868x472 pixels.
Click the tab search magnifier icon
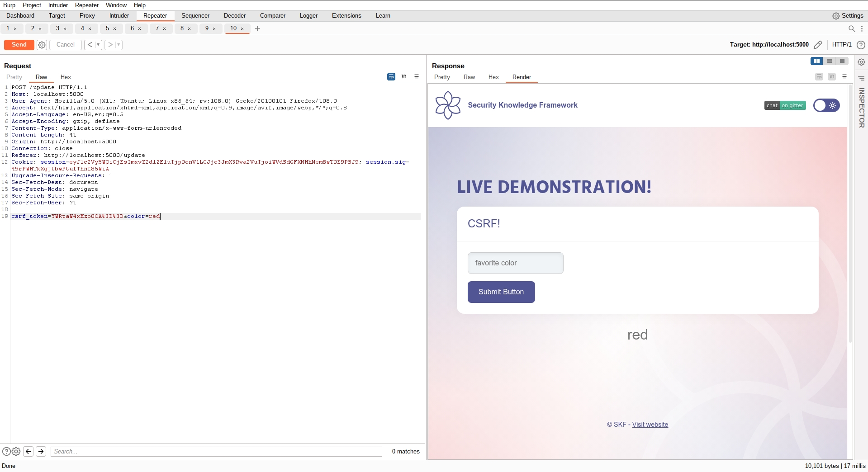coord(852,28)
